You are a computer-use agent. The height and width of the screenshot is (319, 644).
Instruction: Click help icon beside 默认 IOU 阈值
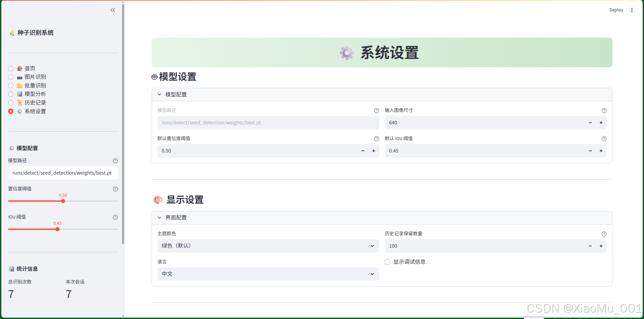[604, 139]
